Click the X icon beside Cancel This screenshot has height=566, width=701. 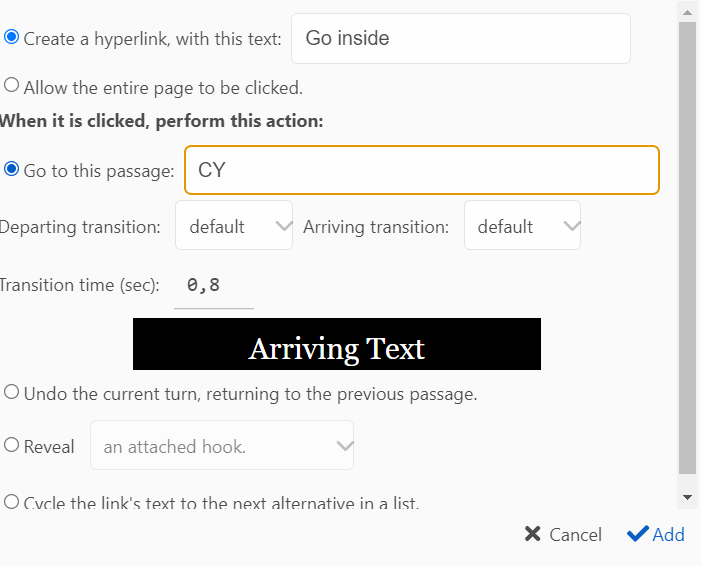coord(533,535)
